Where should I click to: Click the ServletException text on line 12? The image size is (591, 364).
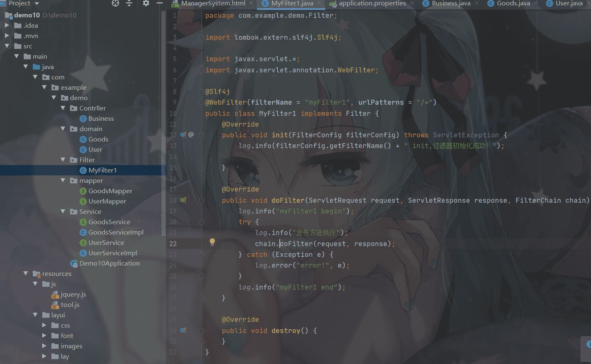[x=466, y=135]
